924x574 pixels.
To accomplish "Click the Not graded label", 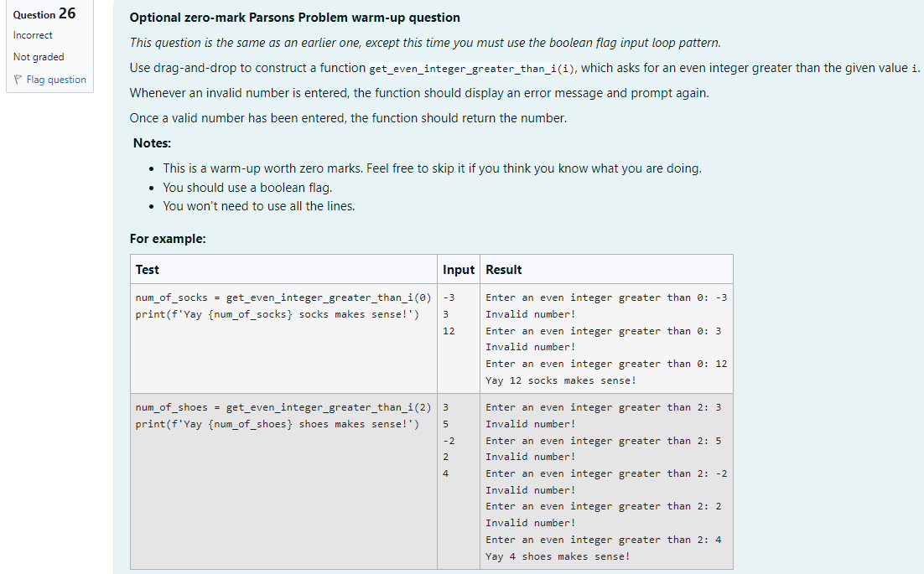I will (38, 56).
